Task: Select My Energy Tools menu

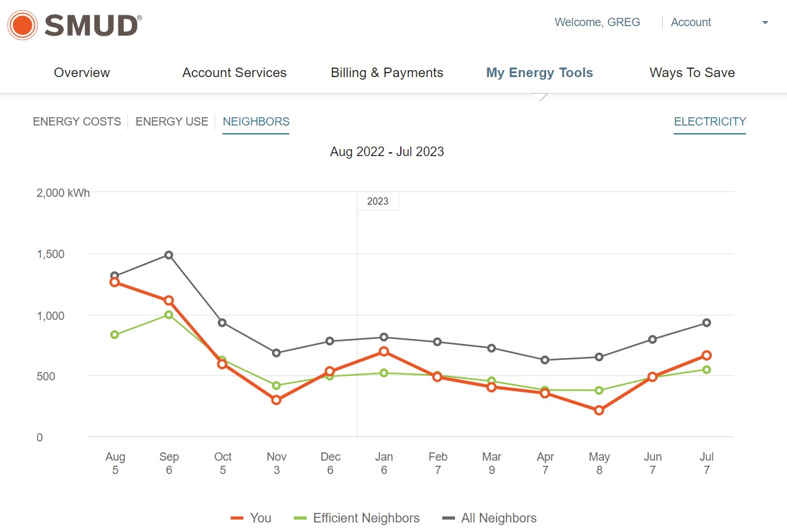Action: tap(539, 73)
